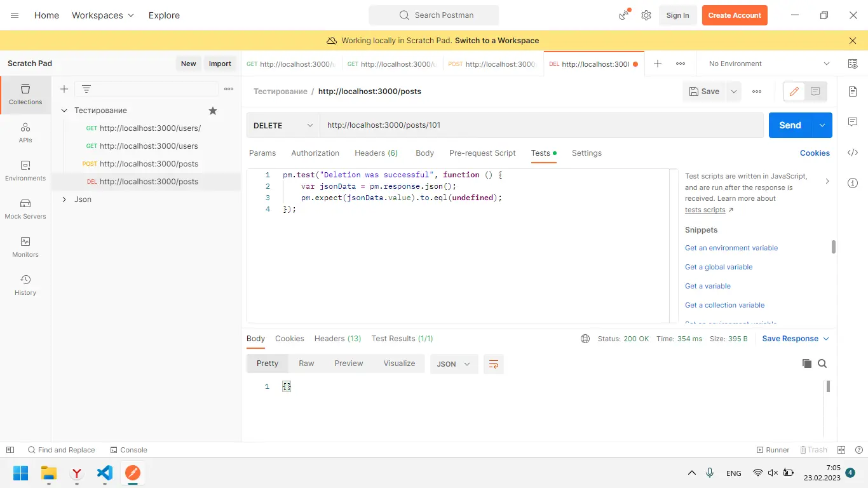Switch to the Params tab

point(262,153)
